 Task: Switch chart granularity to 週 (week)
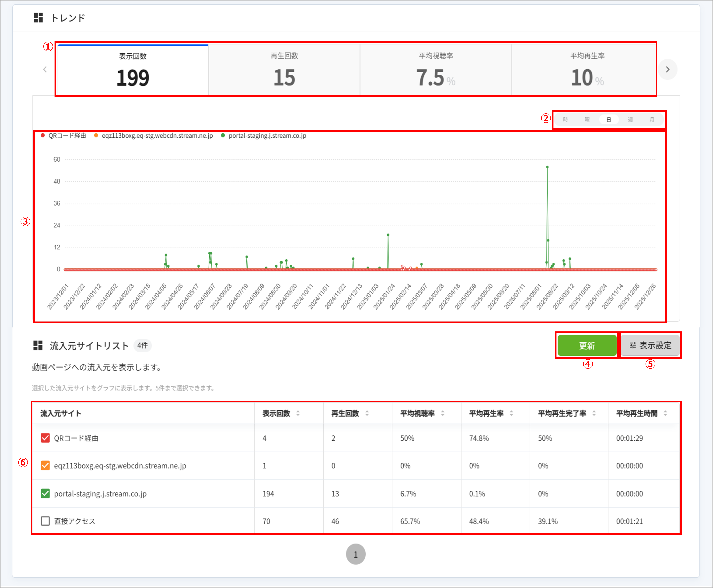(630, 120)
